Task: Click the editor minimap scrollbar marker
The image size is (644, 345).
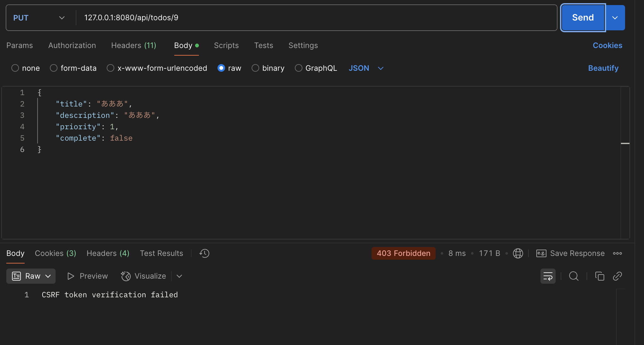Action: click(x=625, y=143)
